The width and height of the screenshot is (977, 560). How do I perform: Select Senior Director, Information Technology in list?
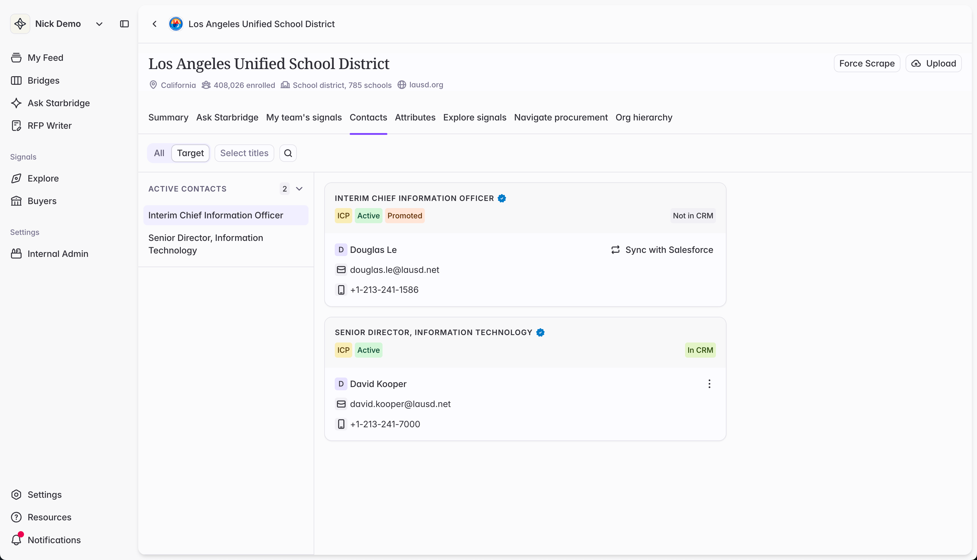[x=226, y=244]
